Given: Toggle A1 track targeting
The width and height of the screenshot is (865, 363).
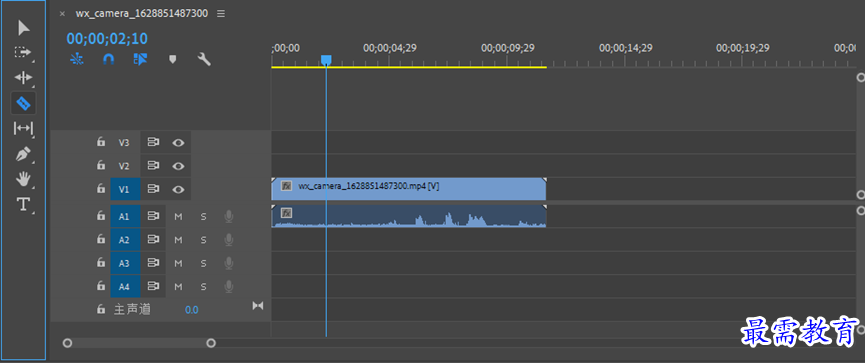Looking at the screenshot, I should (x=124, y=217).
